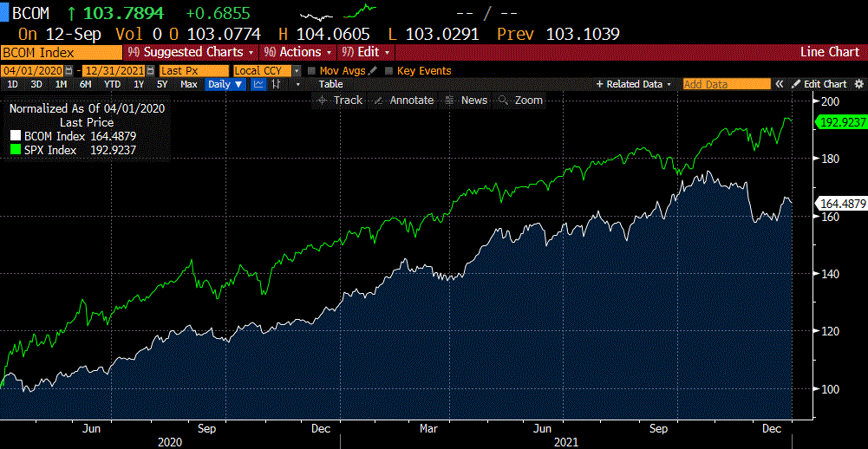The height and width of the screenshot is (449, 868).
Task: Select the 1Y time range
Action: pos(139,84)
